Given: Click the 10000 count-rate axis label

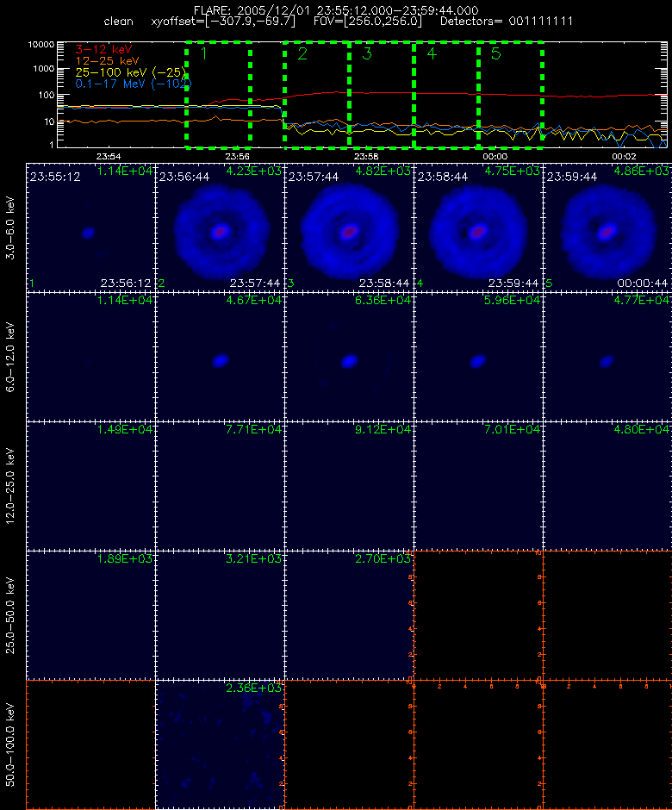Looking at the screenshot, I should [41, 45].
